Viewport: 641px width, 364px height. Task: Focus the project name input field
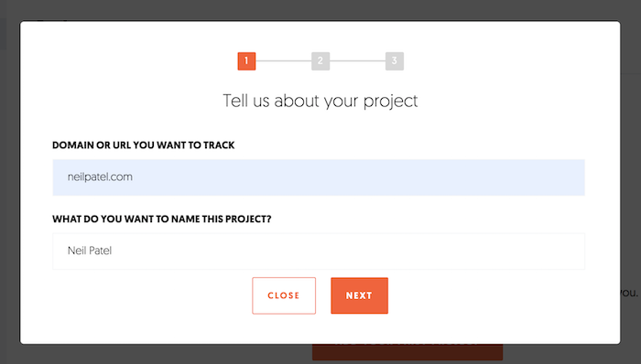[319, 251]
